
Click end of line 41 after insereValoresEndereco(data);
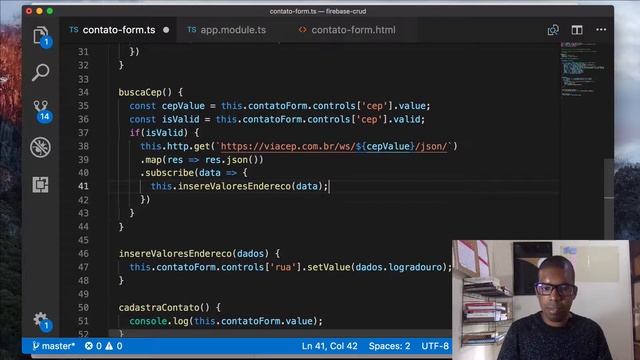pos(329,186)
